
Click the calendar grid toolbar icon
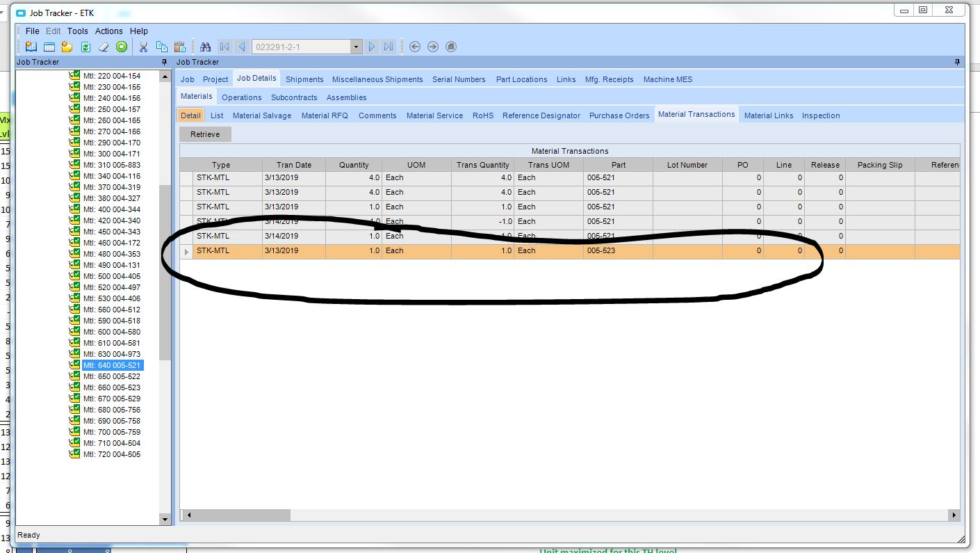[49, 47]
